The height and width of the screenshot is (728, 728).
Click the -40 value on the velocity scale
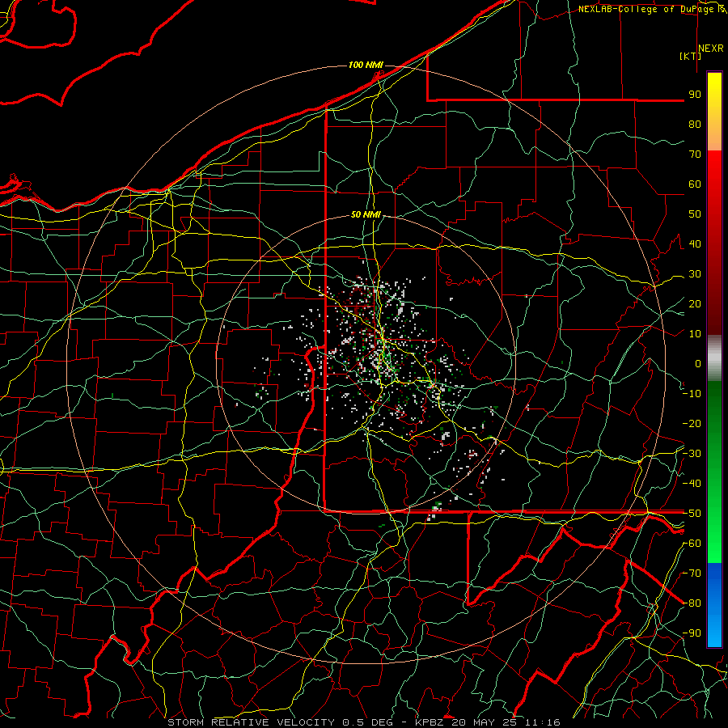[x=692, y=484]
